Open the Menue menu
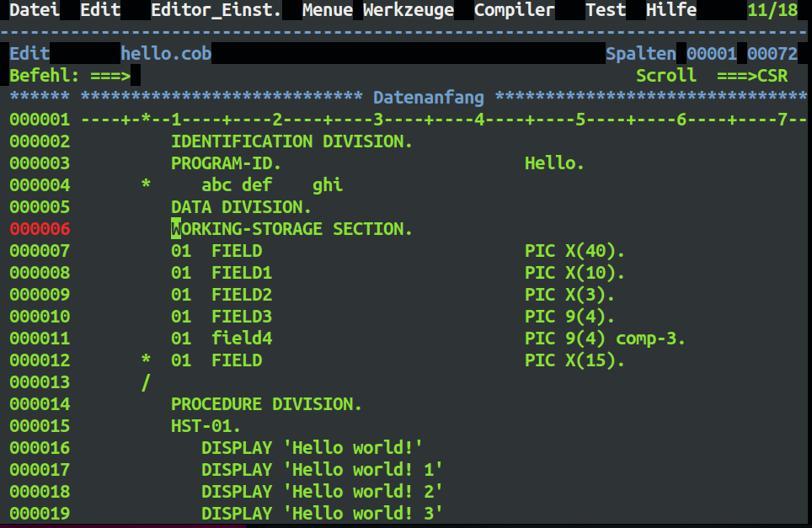Screen dimensions: 812x528 coord(328,10)
